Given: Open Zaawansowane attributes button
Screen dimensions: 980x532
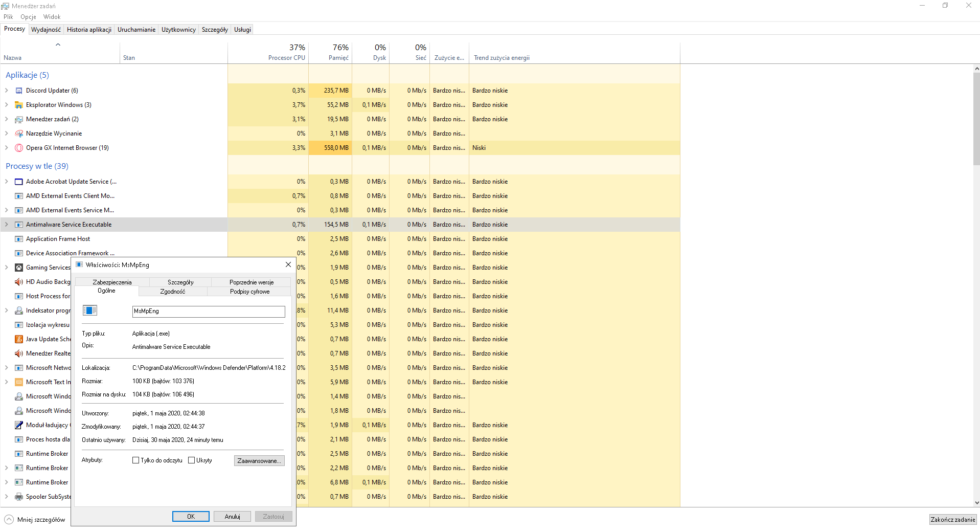Looking at the screenshot, I should (x=259, y=461).
